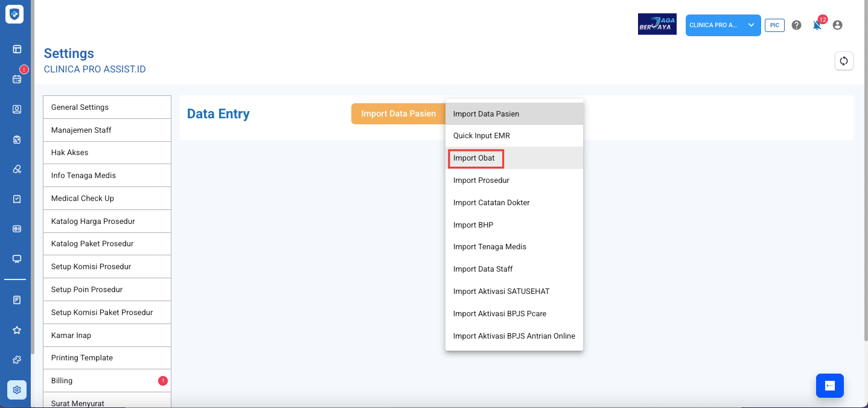The image size is (868, 408).
Task: Go to Manajemen Staff settings
Action: (x=107, y=130)
